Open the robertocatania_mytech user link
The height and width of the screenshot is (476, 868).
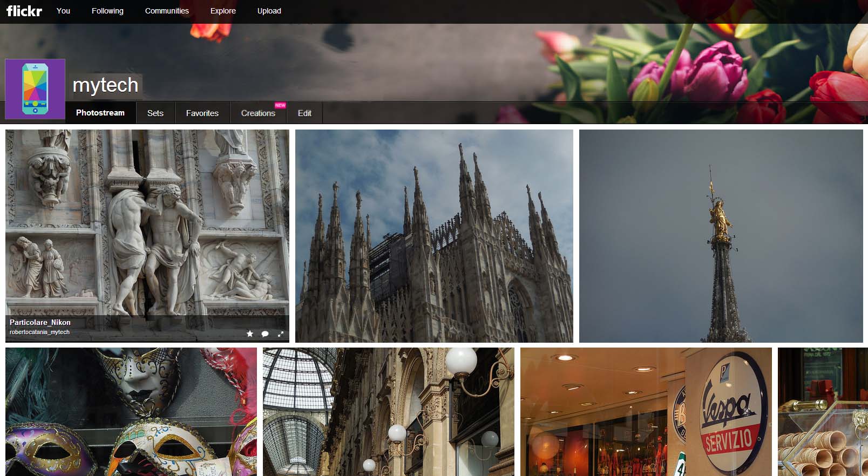tap(39, 332)
